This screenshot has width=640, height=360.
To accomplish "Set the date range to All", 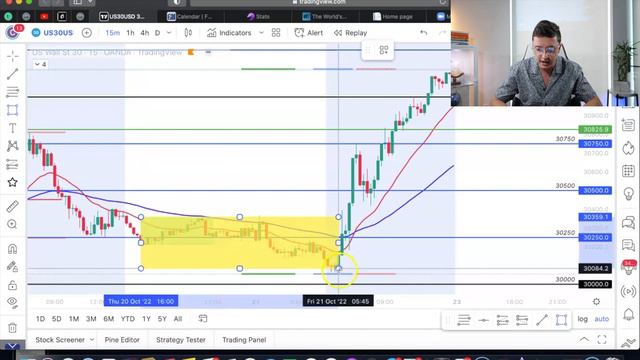I will (178, 319).
